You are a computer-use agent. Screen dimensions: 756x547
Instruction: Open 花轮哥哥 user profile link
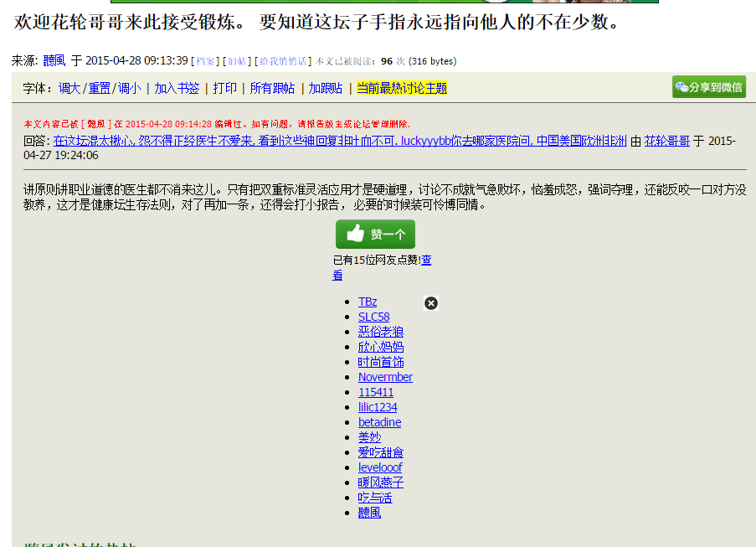click(x=666, y=141)
